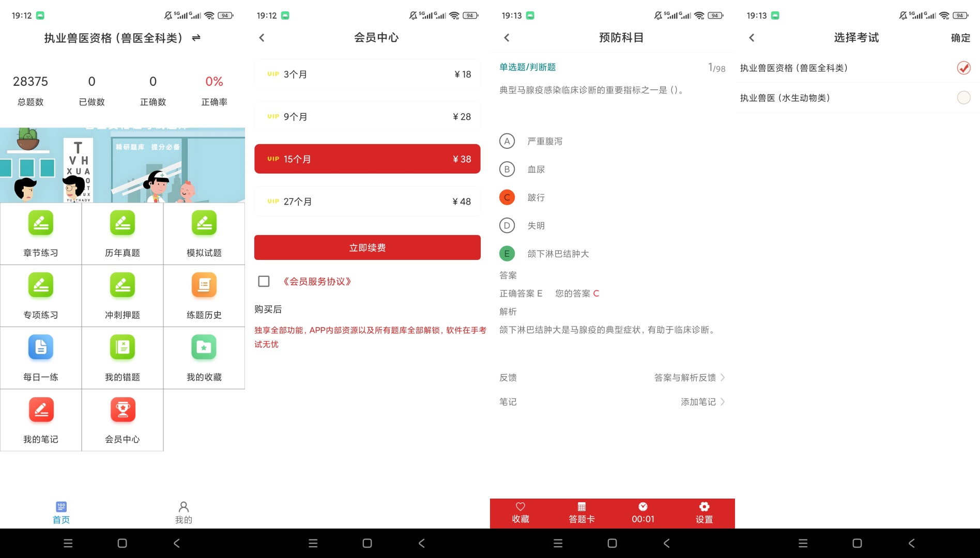Select the VIP 3个月 ¥18 plan
The image size is (980, 558).
point(367,74)
